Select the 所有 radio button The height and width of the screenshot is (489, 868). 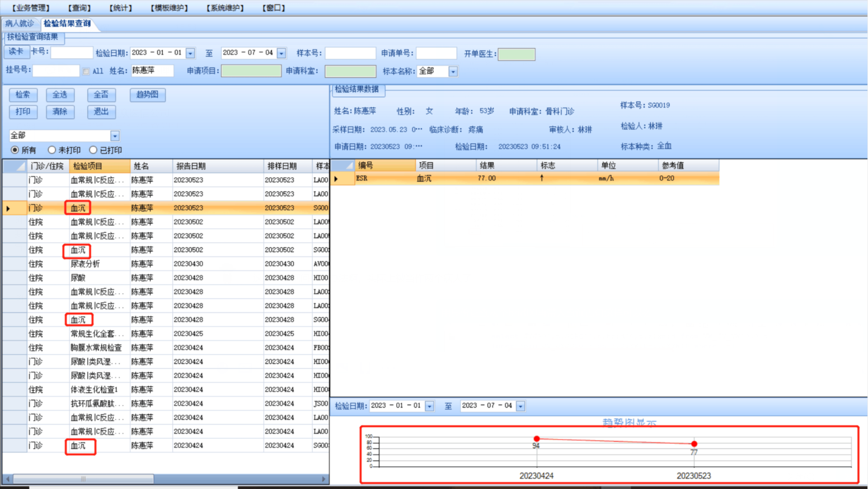point(15,150)
